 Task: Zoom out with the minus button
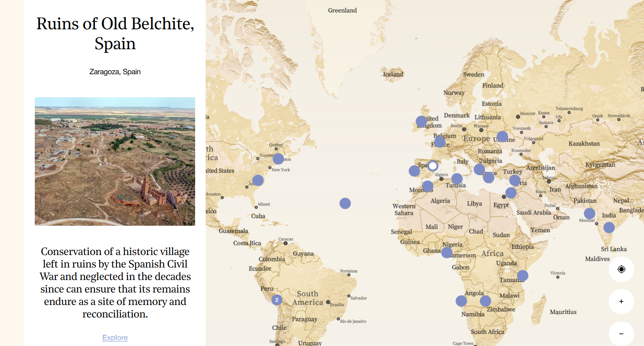pos(621,334)
